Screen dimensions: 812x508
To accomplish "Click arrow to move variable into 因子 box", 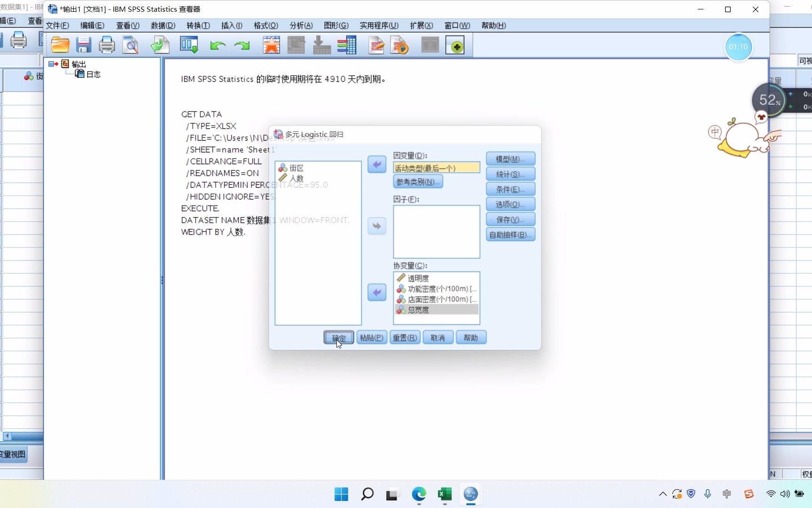I will pyautogui.click(x=376, y=226).
